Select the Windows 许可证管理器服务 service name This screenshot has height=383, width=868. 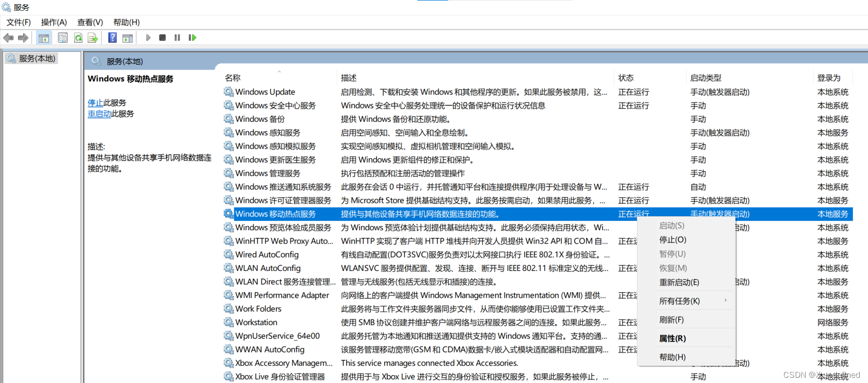283,200
